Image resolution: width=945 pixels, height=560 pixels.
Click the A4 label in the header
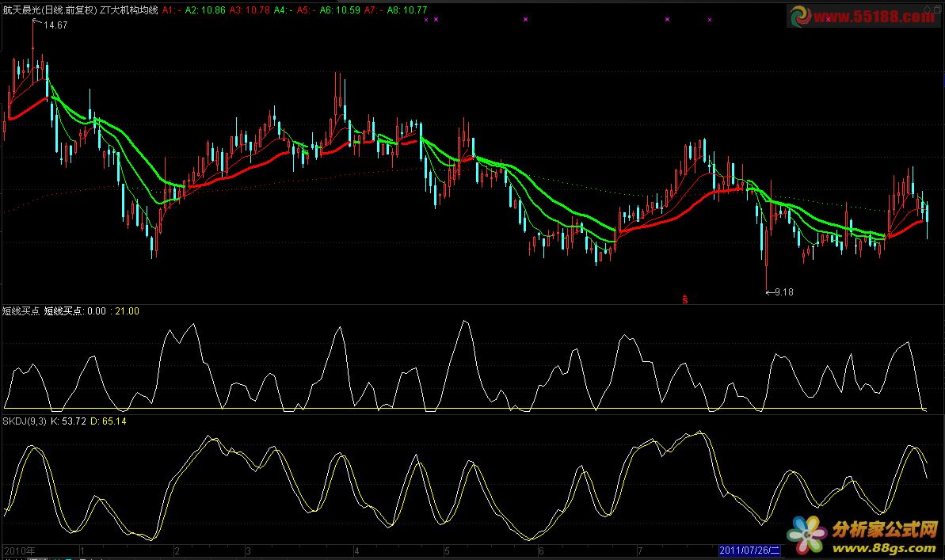click(x=283, y=10)
